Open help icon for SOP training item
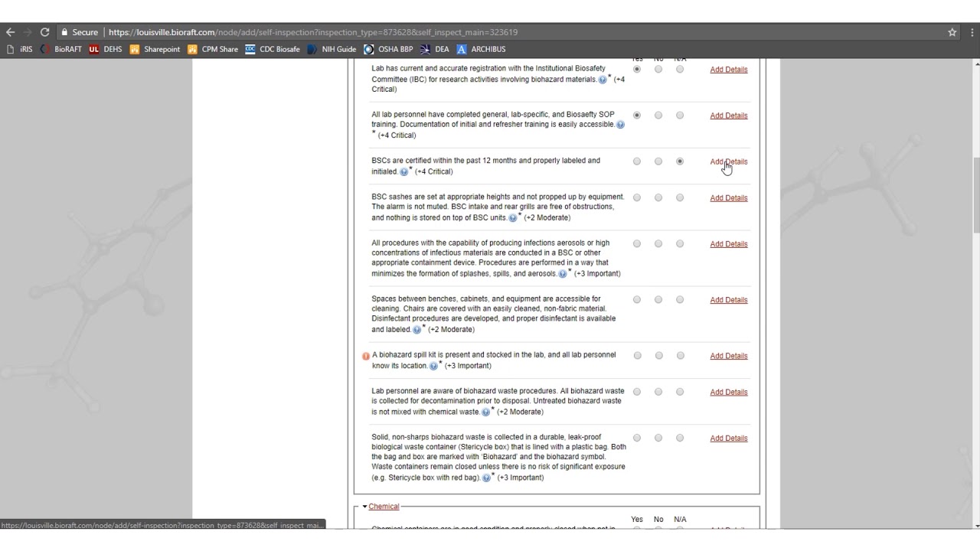This screenshot has height=551, width=980. pos(620,125)
